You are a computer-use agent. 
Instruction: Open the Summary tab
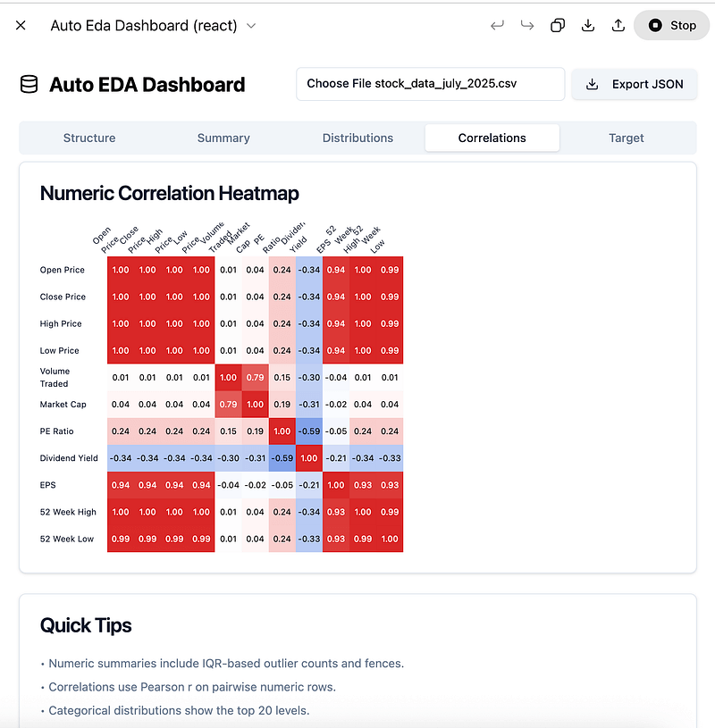(x=223, y=138)
